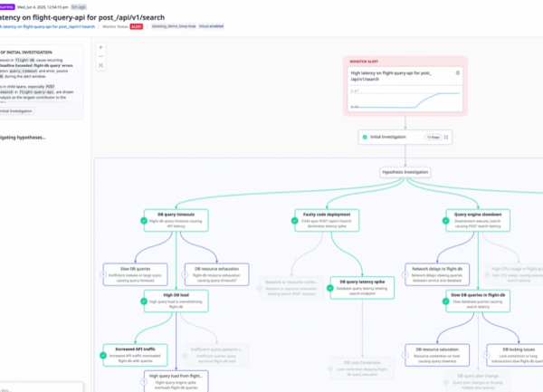Screen dimensions: 543x392
Task: Click the Investigating hypotheses... status text
Action: coord(23,138)
